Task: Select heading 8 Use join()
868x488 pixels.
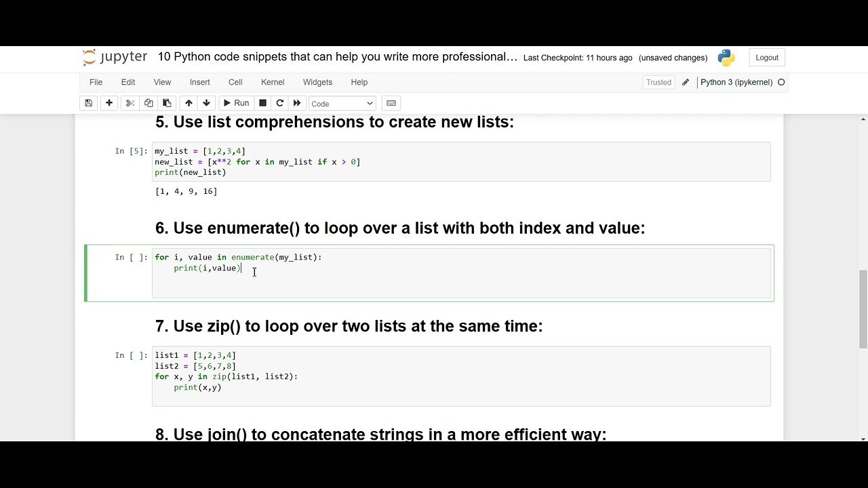Action: click(x=380, y=434)
